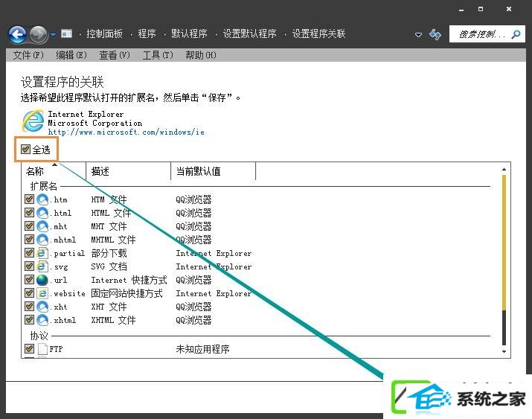
Task: Toggle the 全选 checkbox
Action: point(25,150)
